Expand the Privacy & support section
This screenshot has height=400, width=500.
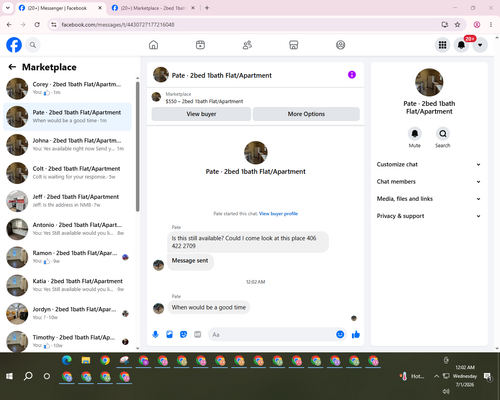coord(429,216)
